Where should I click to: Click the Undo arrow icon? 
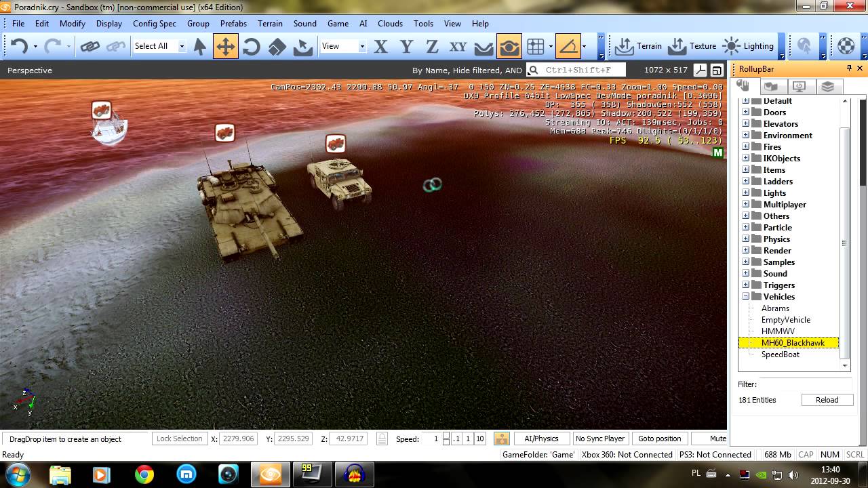18,46
